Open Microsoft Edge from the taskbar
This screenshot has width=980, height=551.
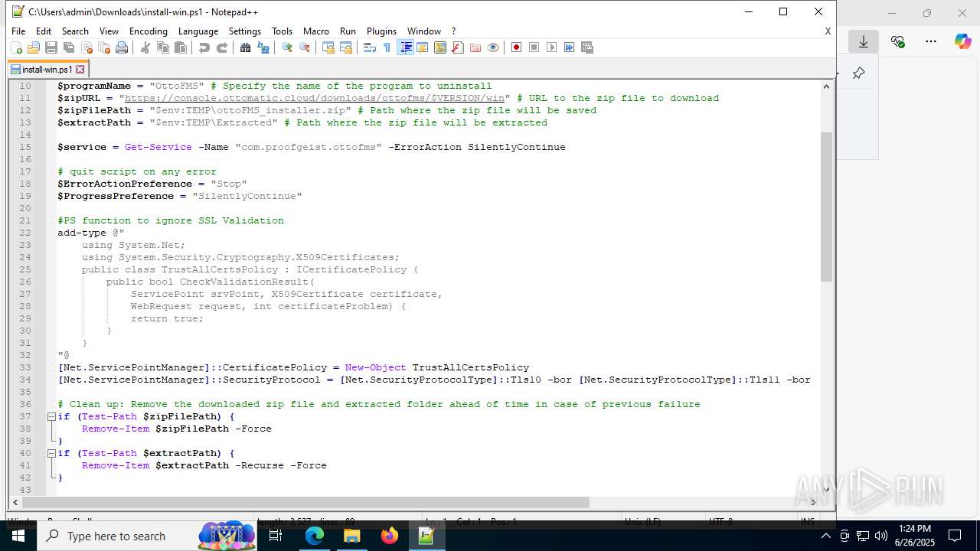tap(315, 536)
